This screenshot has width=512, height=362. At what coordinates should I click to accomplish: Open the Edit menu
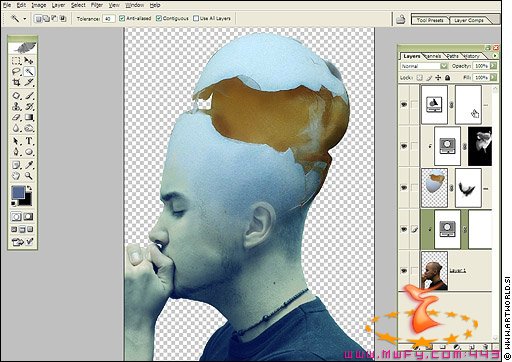(x=21, y=5)
